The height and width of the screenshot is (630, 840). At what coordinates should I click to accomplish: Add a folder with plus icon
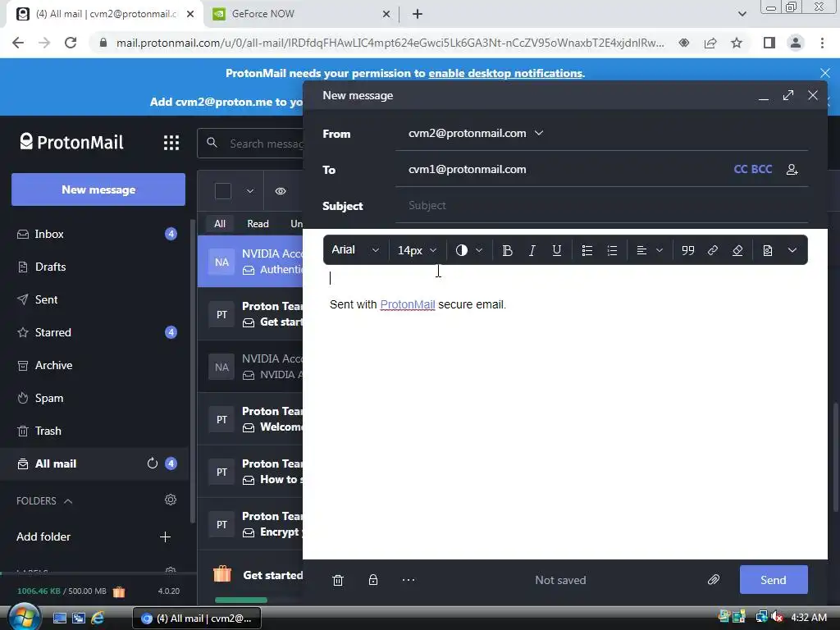point(165,536)
